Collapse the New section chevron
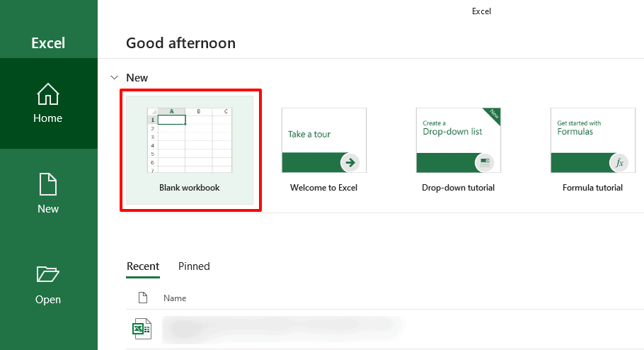This screenshot has height=350, width=644. pyautogui.click(x=114, y=77)
